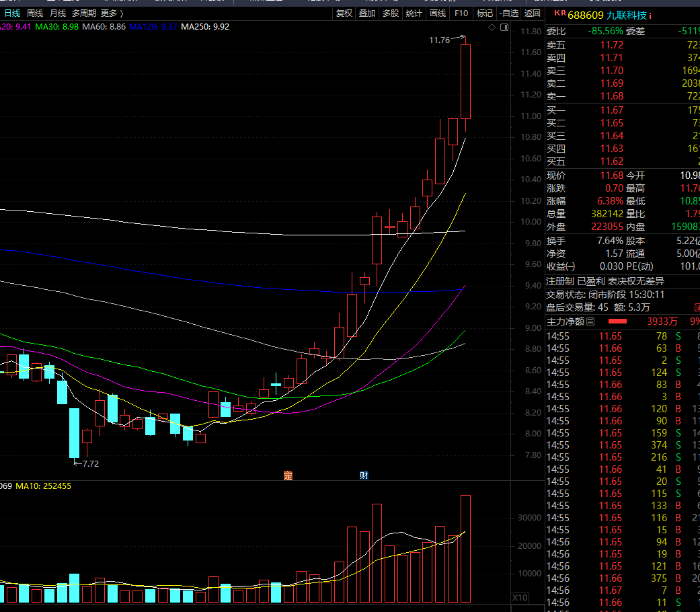Click the 返回 back button

[532, 13]
